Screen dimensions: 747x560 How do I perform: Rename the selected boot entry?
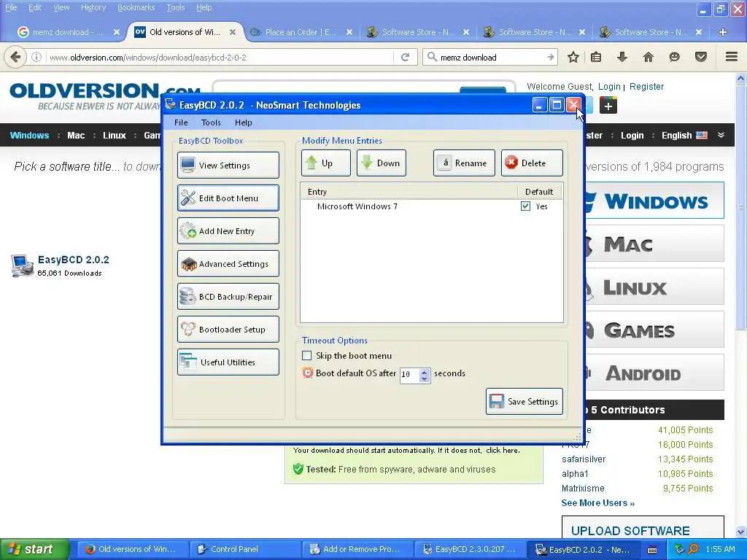coord(464,163)
